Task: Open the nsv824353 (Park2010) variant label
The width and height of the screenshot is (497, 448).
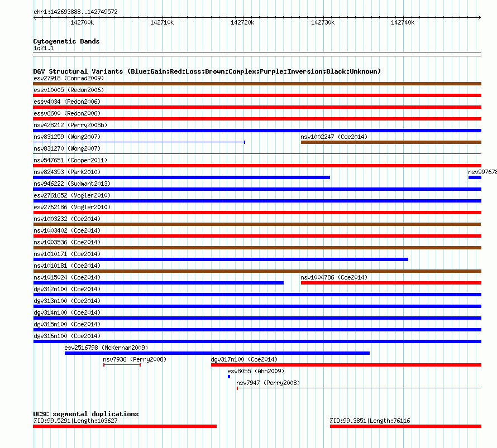Action: pyautogui.click(x=67, y=172)
